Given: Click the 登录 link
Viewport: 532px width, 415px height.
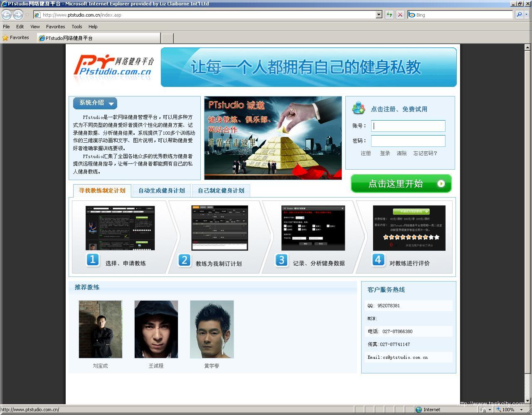Looking at the screenshot, I should [x=385, y=153].
